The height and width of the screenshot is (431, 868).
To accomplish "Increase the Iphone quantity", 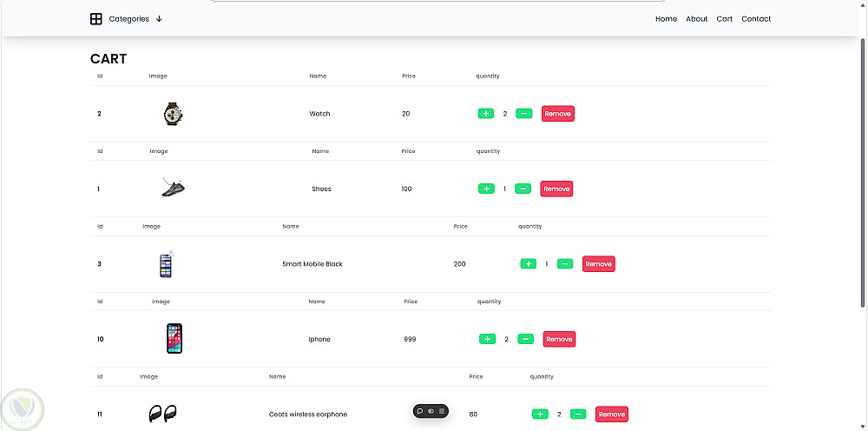I will coord(487,339).
